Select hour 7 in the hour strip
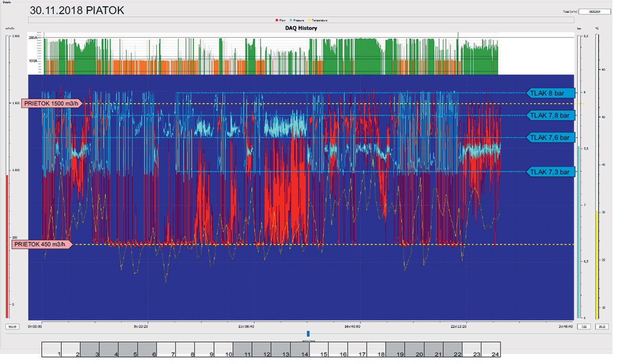This screenshot has width=634, height=364. pyautogui.click(x=166, y=349)
